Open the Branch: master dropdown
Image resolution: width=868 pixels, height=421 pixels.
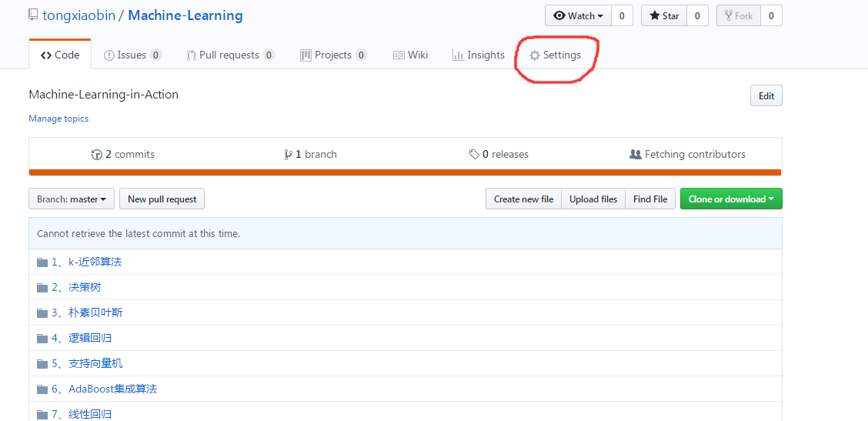pos(72,199)
